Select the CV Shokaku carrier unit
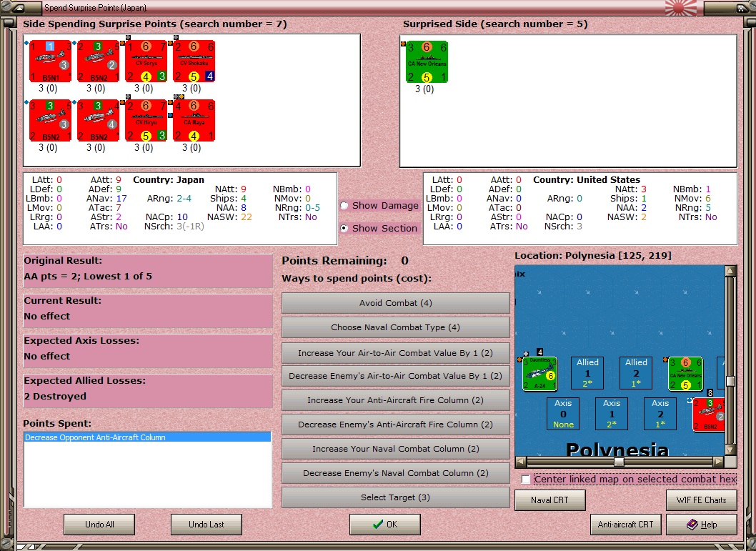Image resolution: width=756 pixels, height=551 pixels. 194,61
